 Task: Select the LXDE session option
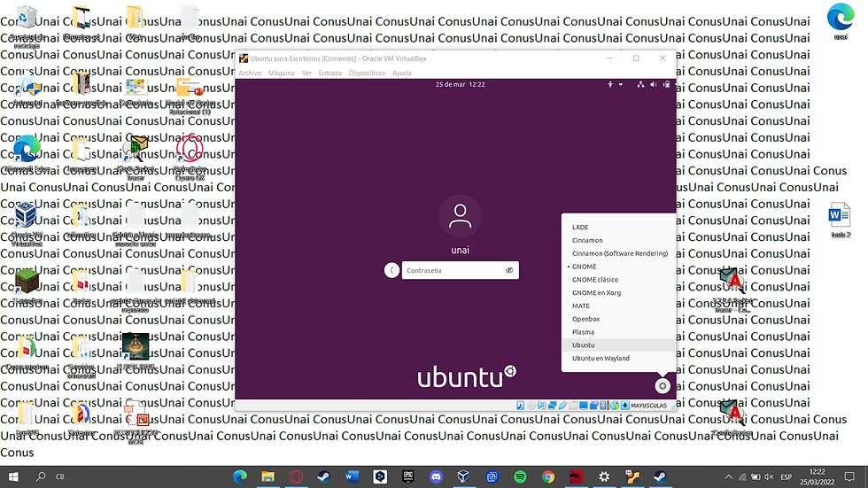[x=618, y=227]
